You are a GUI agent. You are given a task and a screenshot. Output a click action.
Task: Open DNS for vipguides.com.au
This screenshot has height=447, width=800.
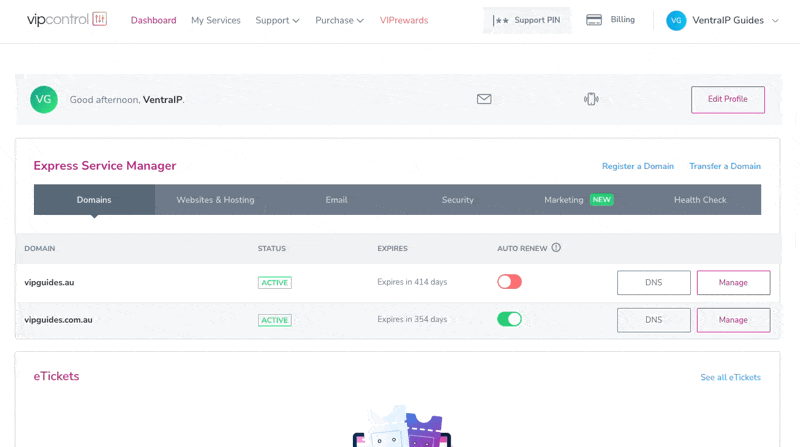point(654,320)
